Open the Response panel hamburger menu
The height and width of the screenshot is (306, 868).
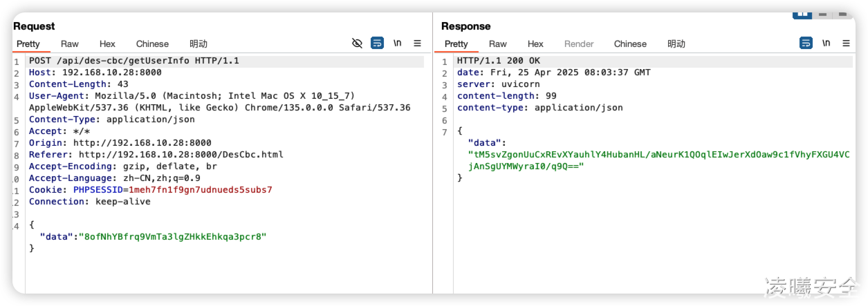846,44
